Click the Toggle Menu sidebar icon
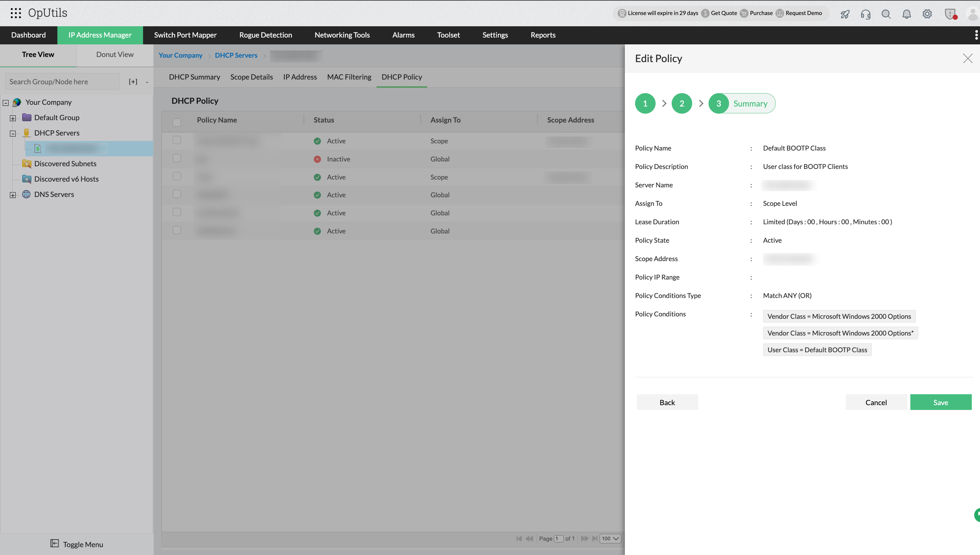Viewport: 980px width, 555px height. click(55, 543)
